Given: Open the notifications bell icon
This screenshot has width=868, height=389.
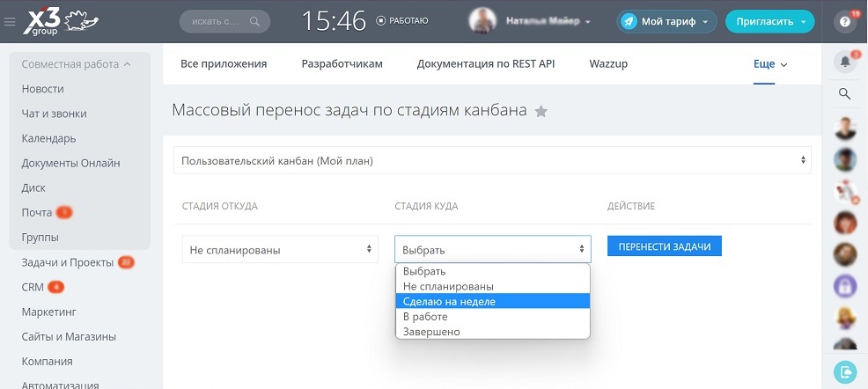Looking at the screenshot, I should 845,62.
